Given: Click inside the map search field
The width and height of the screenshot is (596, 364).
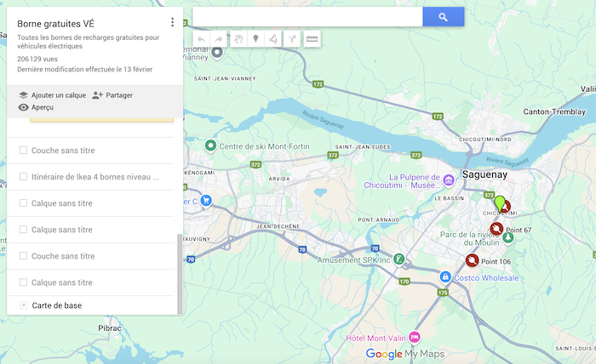Looking at the screenshot, I should [x=307, y=17].
